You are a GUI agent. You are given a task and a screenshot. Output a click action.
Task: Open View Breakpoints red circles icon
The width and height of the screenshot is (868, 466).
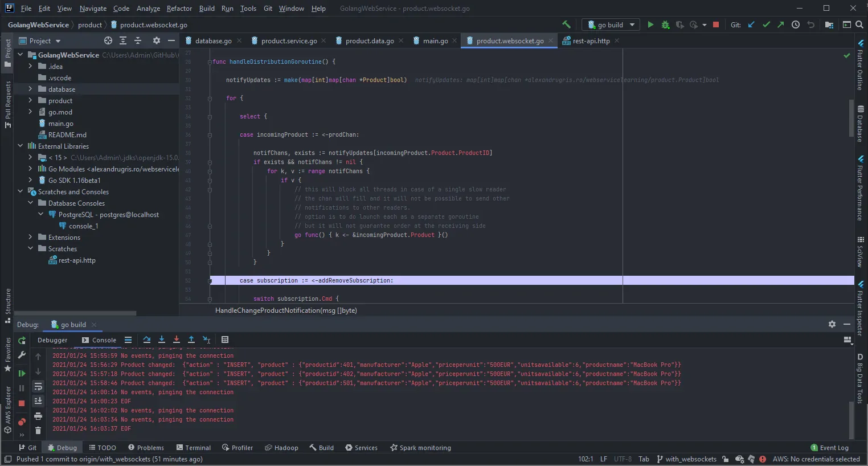point(22,422)
